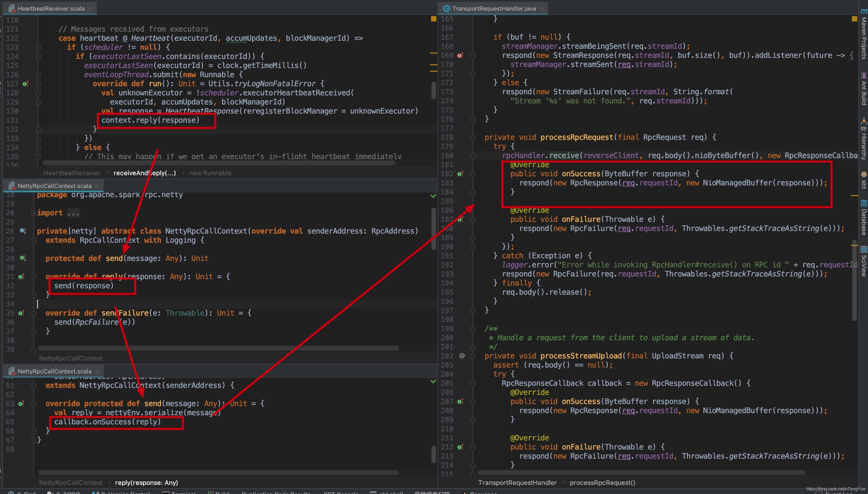Click implemented-method gutter icon on line 29
This screenshot has width=868, height=494.
[23, 258]
